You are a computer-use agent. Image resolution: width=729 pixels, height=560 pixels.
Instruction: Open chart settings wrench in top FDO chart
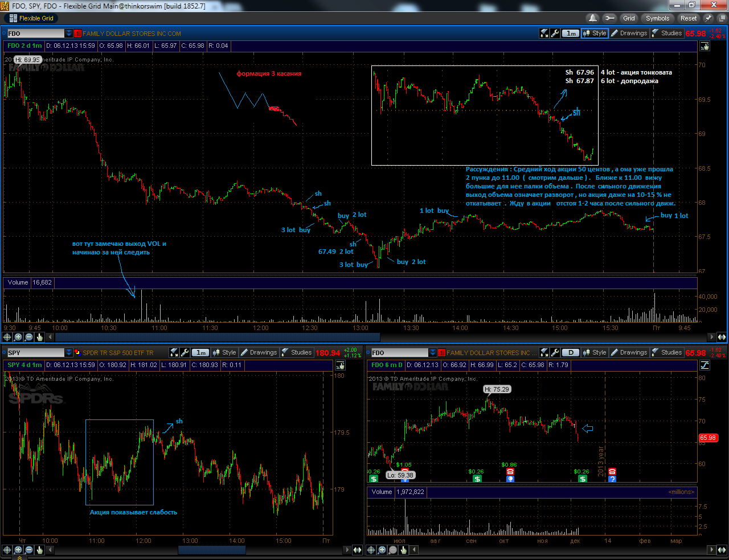[555, 34]
